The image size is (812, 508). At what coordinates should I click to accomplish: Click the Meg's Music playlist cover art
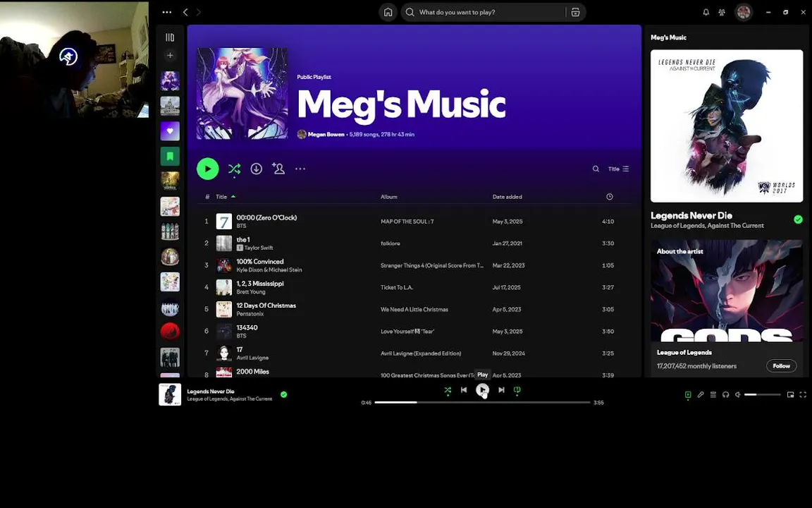pyautogui.click(x=242, y=93)
